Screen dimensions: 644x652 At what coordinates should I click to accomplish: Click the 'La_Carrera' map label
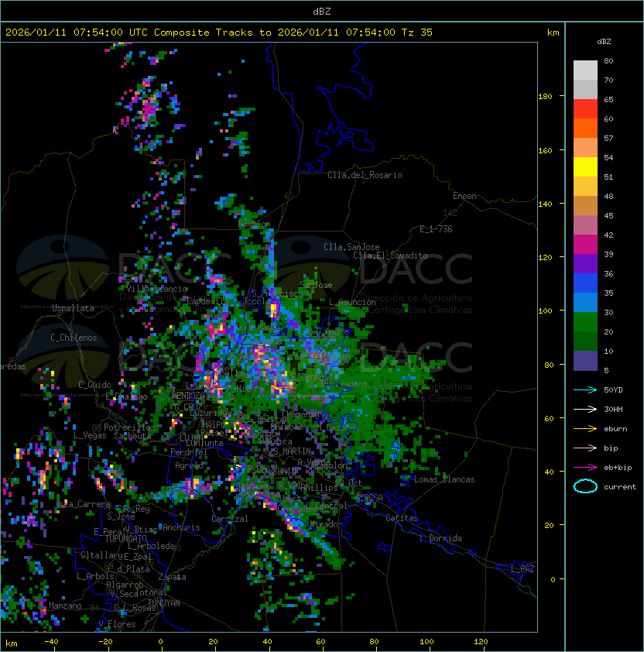pyautogui.click(x=87, y=504)
